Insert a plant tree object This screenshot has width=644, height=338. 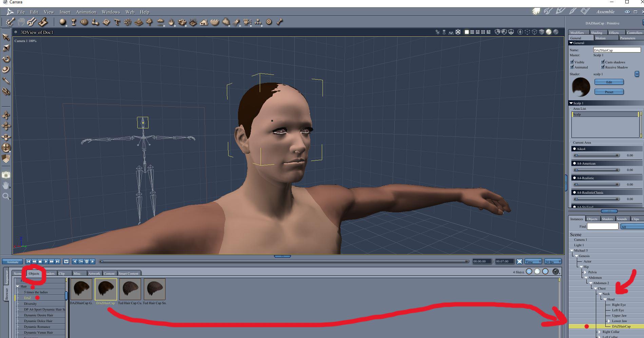[x=149, y=22]
